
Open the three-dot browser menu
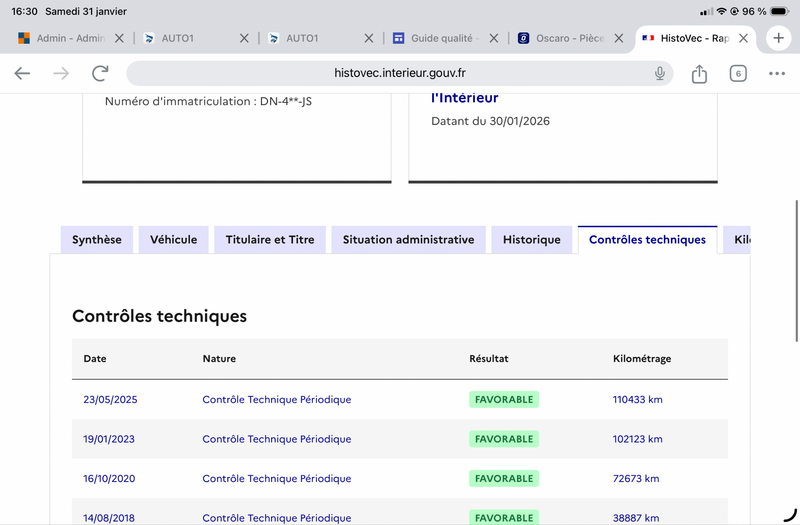[x=777, y=73]
